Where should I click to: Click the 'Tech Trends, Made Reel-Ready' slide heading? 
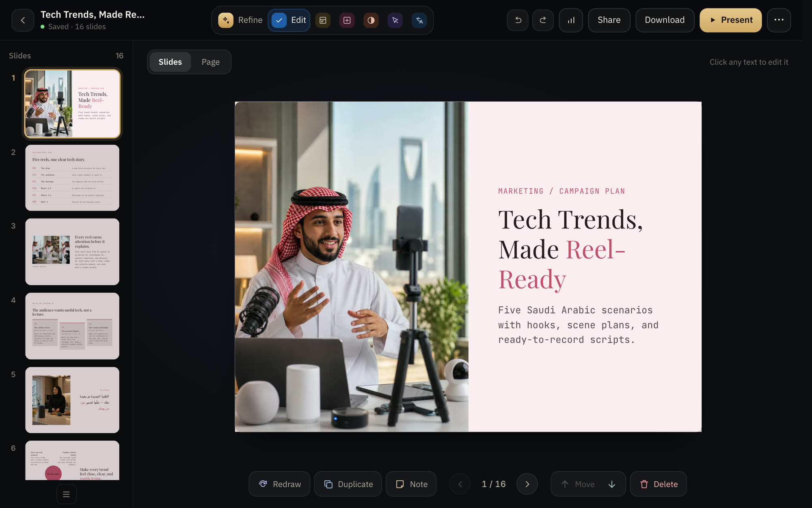pos(571,249)
